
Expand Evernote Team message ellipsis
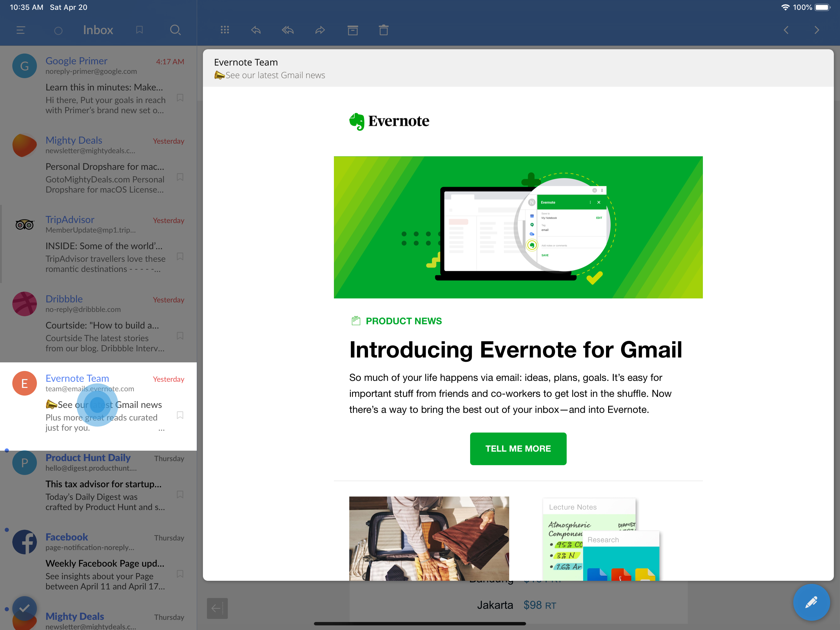pos(161,430)
